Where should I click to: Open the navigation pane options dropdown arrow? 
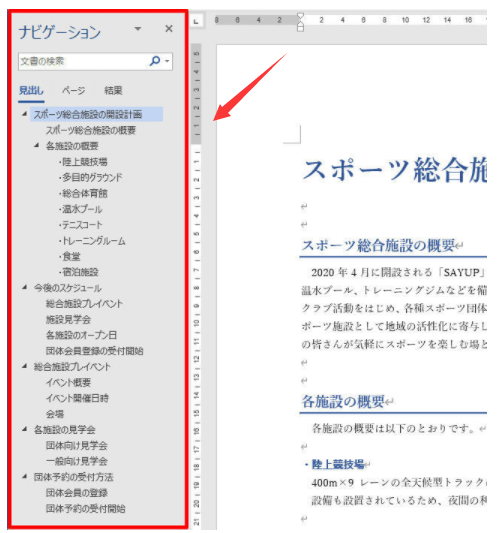pos(138,29)
